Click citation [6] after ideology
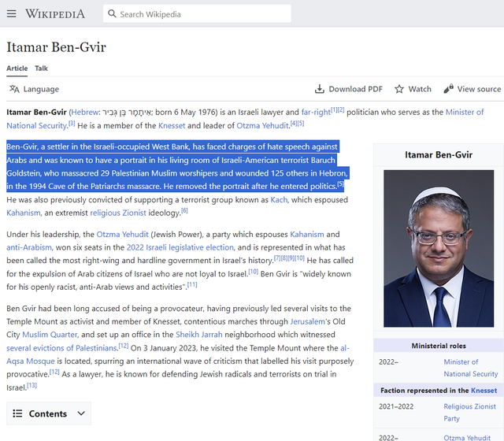The height and width of the screenshot is (441, 504). pos(184,211)
